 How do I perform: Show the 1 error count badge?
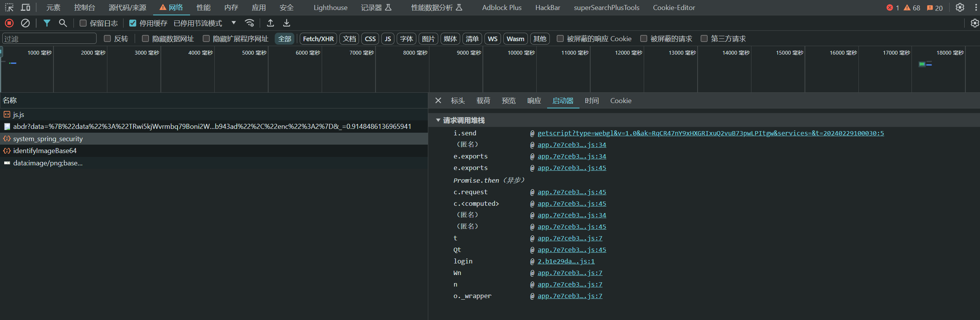(893, 8)
